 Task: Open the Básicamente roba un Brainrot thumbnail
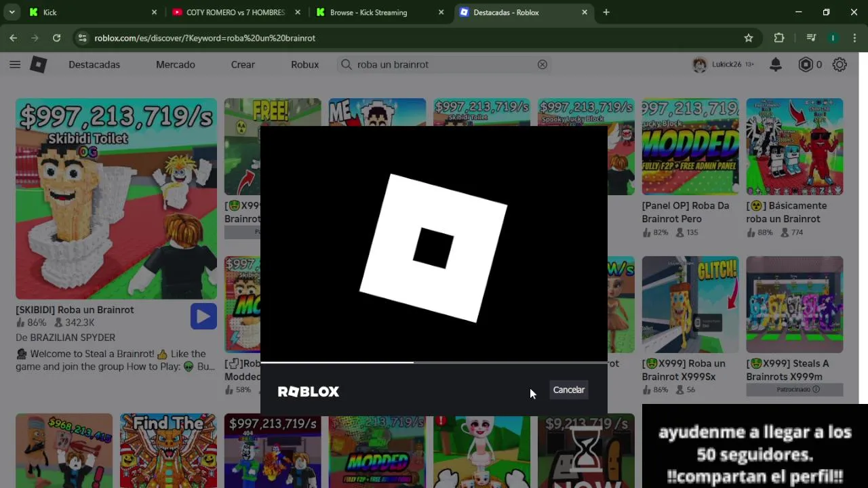[795, 146]
